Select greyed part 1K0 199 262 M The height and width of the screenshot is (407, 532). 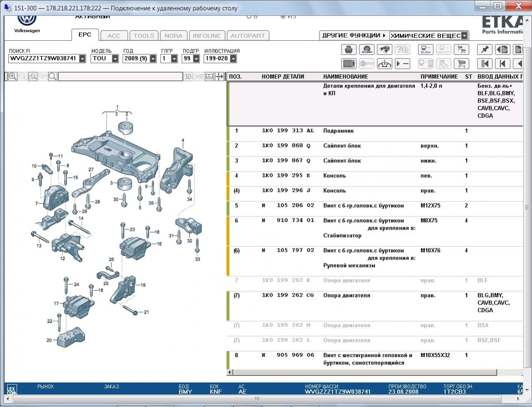tap(286, 325)
